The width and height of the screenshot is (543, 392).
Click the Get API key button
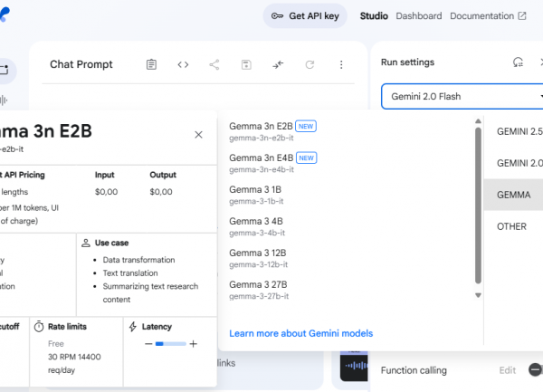point(305,16)
